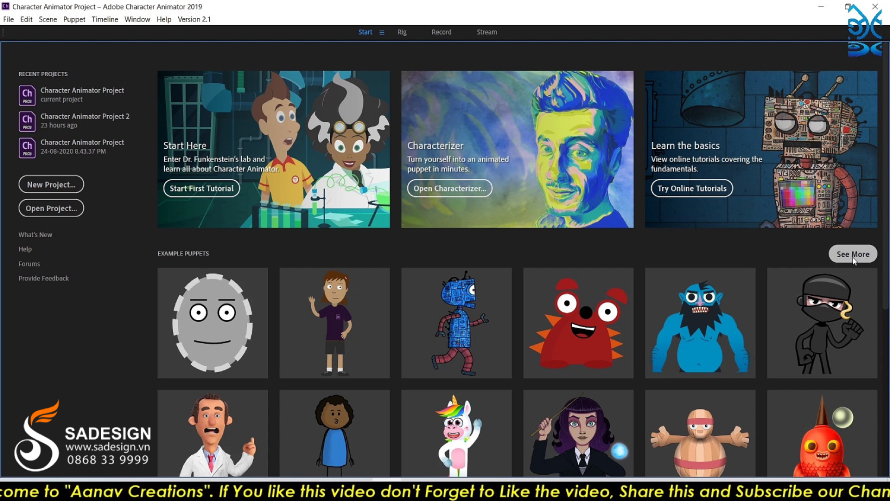Image resolution: width=890 pixels, height=501 pixels.
Task: Select the red horned fish puppet
Action: [822, 433]
